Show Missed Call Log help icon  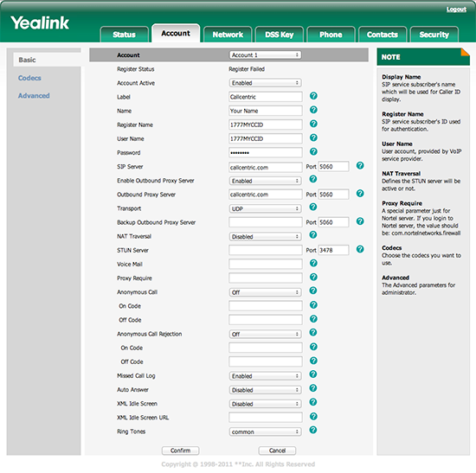pos(313,374)
